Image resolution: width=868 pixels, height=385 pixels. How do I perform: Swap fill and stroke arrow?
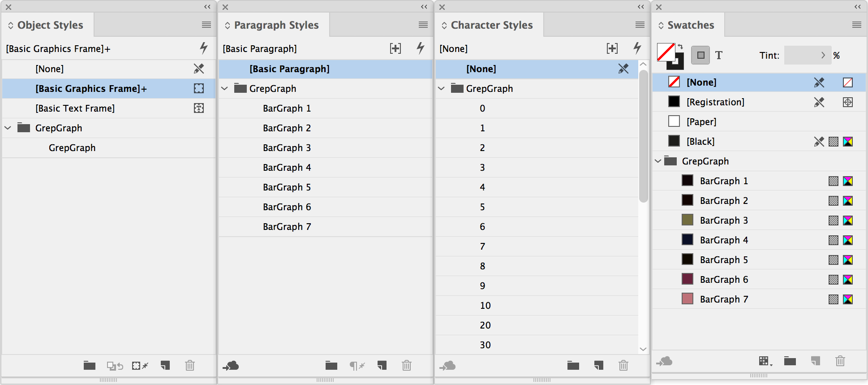pyautogui.click(x=680, y=47)
